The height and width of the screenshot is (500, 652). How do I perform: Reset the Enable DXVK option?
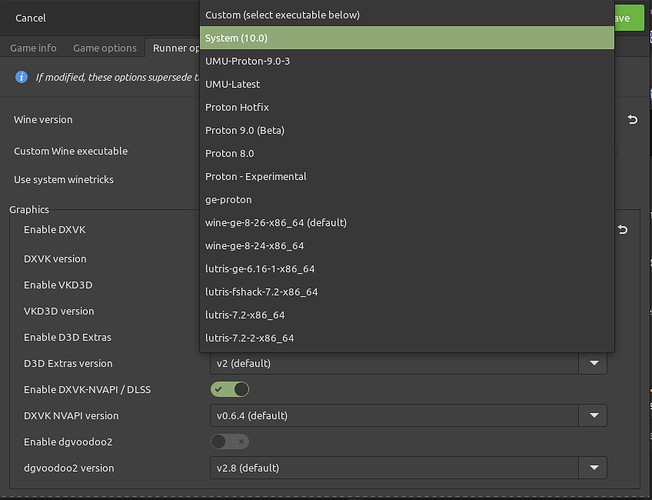pyautogui.click(x=622, y=230)
